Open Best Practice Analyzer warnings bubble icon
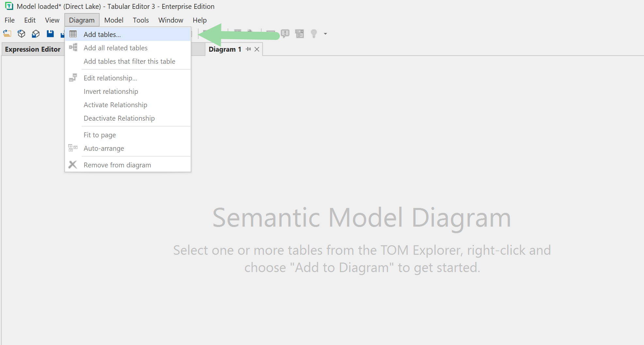The image size is (644, 345). point(284,34)
